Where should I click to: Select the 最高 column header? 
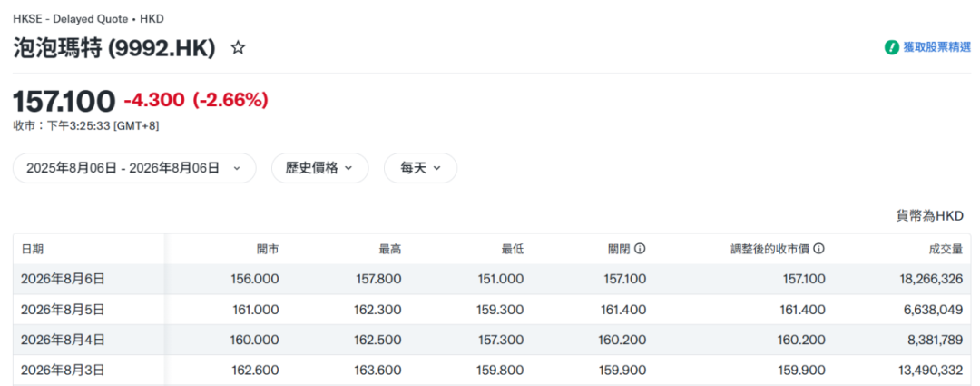390,249
